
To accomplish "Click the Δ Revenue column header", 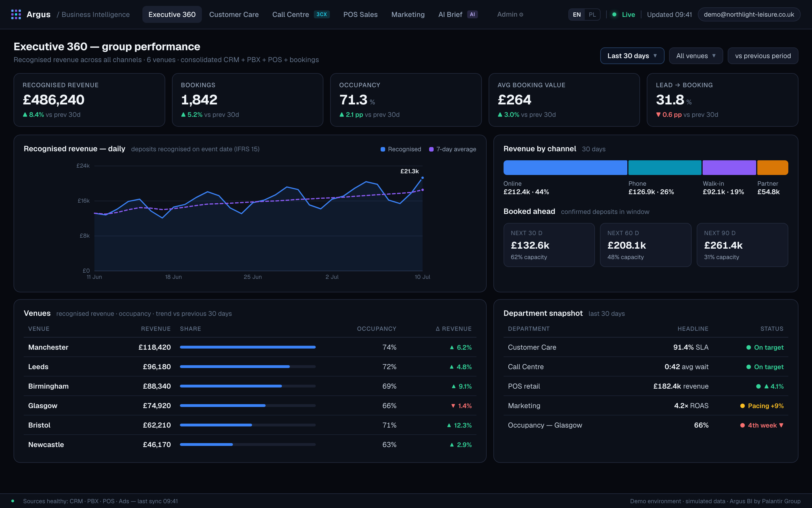I will [x=454, y=329].
